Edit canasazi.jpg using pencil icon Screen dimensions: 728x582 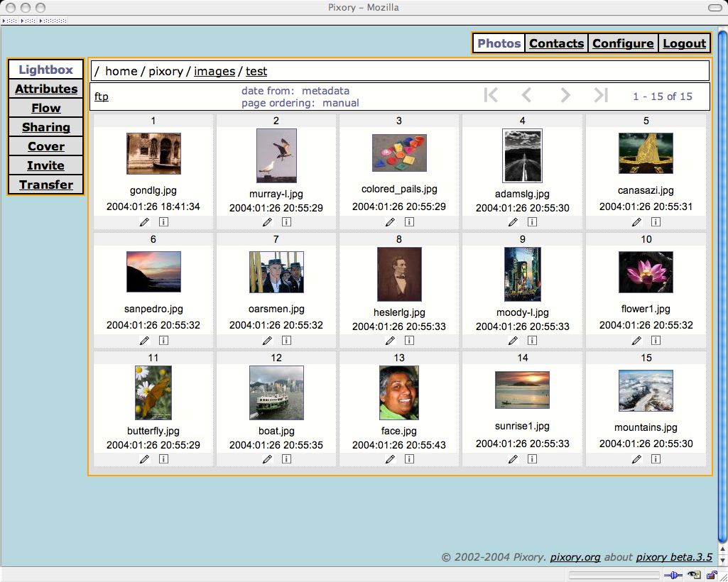(x=636, y=222)
